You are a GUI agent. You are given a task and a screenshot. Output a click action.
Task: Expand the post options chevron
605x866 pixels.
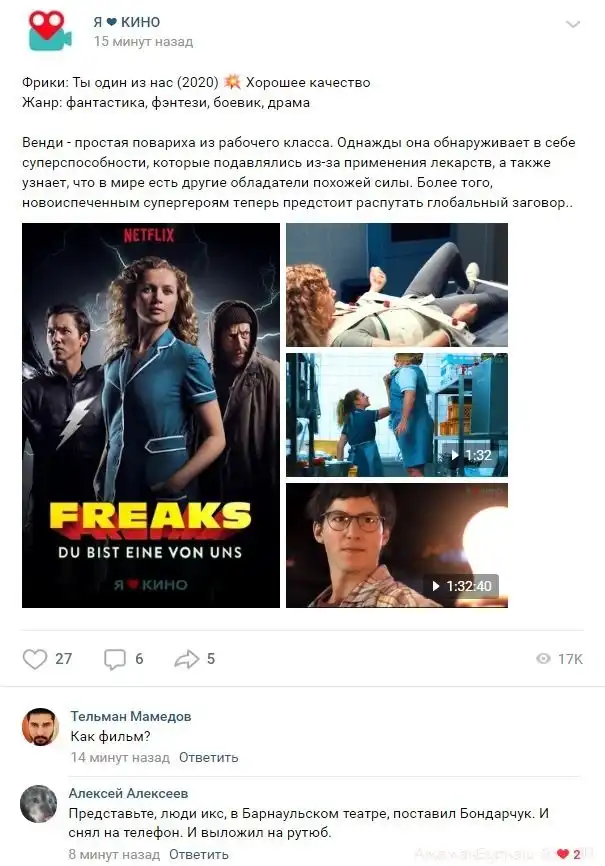(x=573, y=24)
